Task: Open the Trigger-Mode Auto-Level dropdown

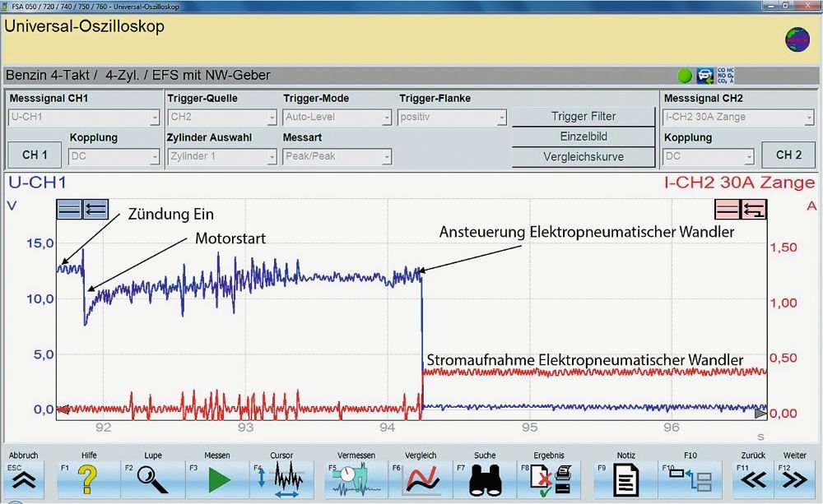Action: (x=337, y=118)
